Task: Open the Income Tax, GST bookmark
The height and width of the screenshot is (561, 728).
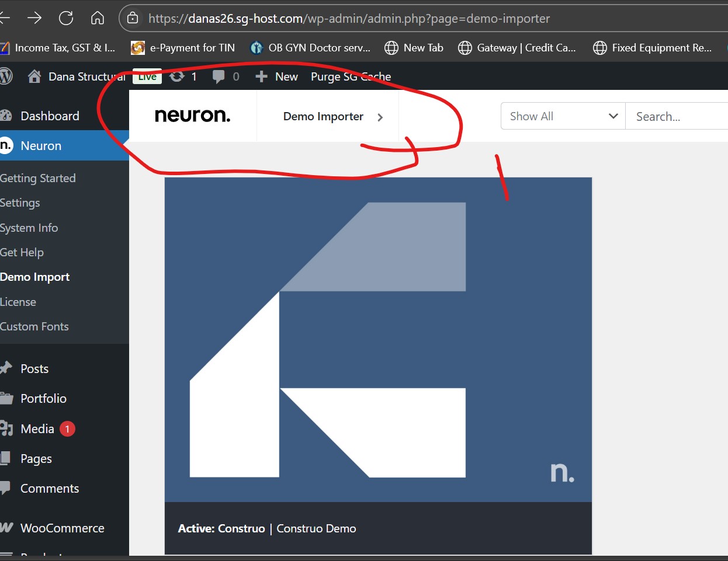Action: click(x=58, y=48)
